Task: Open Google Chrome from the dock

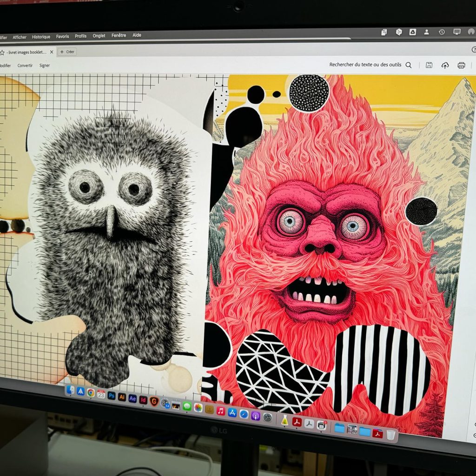Action: [x=91, y=393]
